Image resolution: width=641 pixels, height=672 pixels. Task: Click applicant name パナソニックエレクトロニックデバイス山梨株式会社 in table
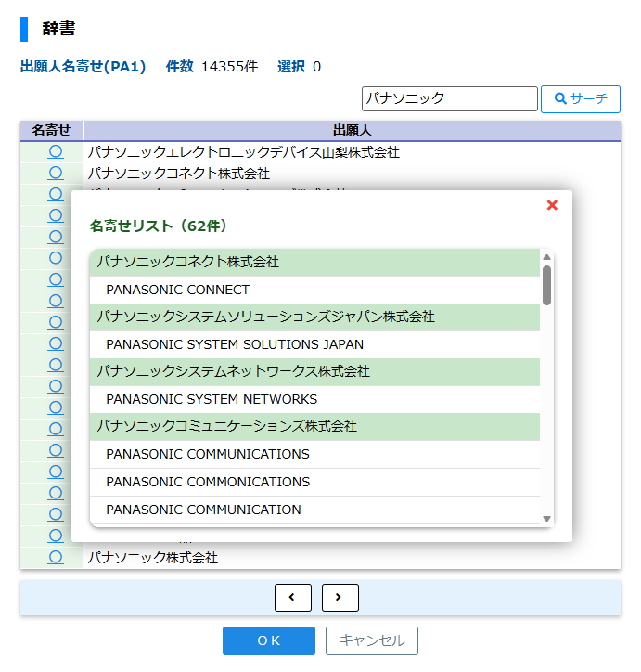tap(244, 152)
